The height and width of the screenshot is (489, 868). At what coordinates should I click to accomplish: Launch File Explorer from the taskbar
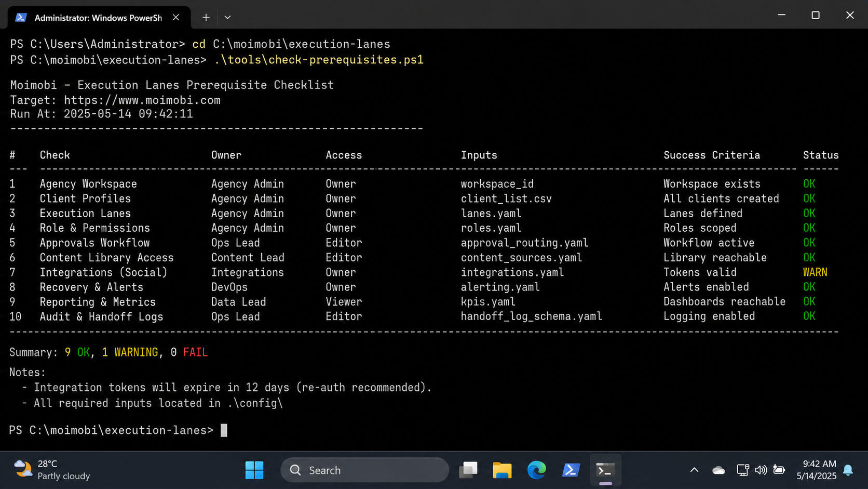coord(502,470)
